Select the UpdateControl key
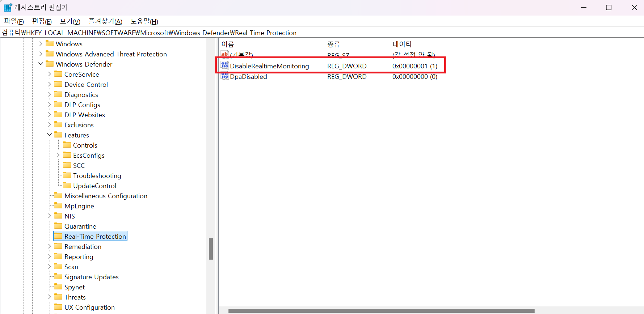This screenshot has height=314, width=644. click(x=94, y=186)
